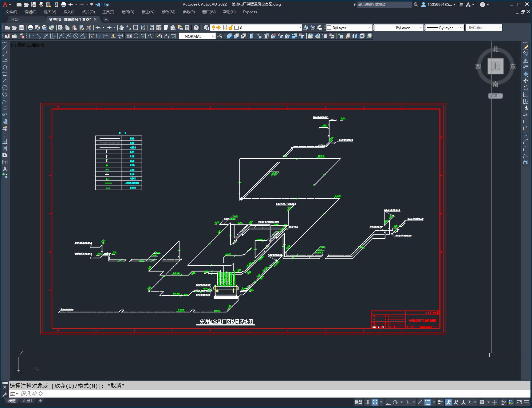The image size is (532, 408).
Task: Select the Trim (scissors) tool
Action: [x=526, y=108]
